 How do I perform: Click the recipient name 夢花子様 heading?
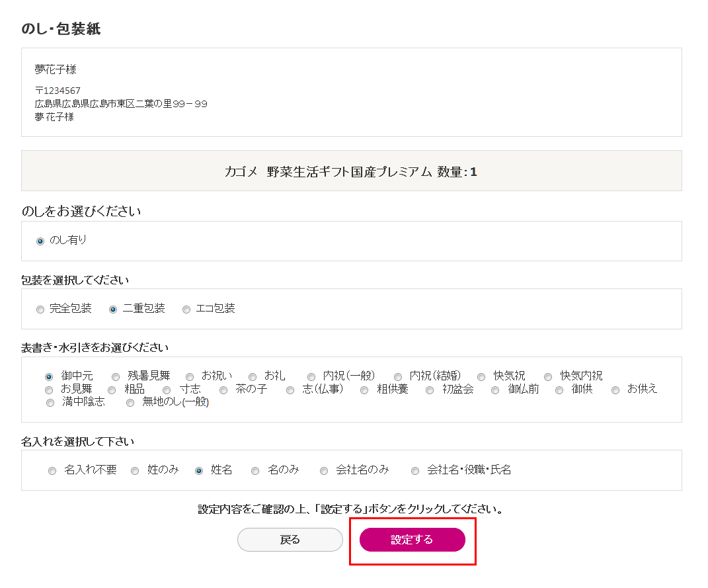(56, 69)
